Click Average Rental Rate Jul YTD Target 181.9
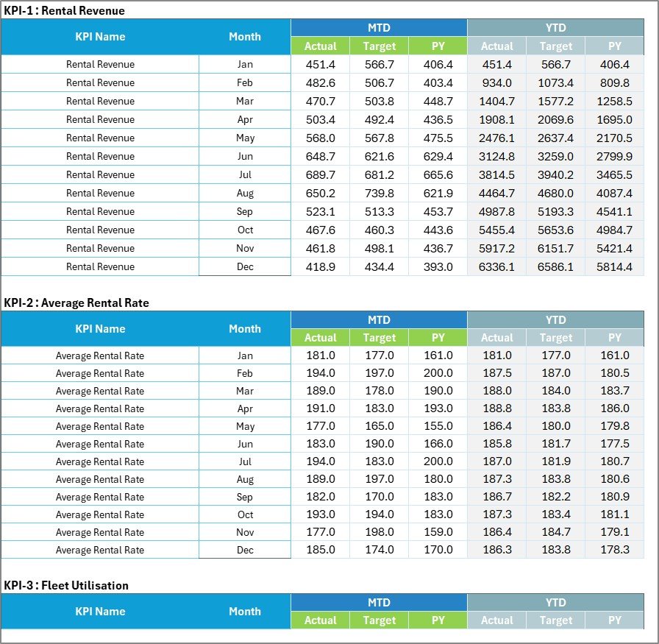Image resolution: width=659 pixels, height=644 pixels. click(555, 461)
